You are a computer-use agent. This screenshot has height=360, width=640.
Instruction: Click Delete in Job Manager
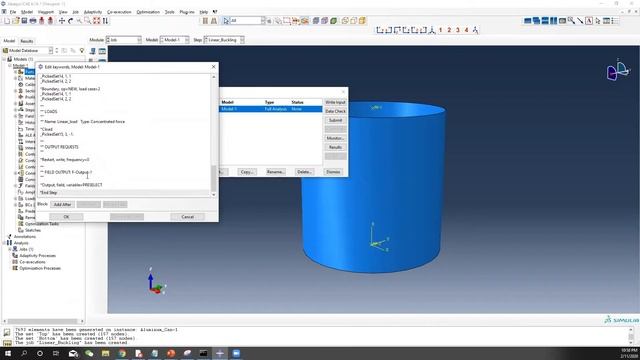click(x=304, y=172)
